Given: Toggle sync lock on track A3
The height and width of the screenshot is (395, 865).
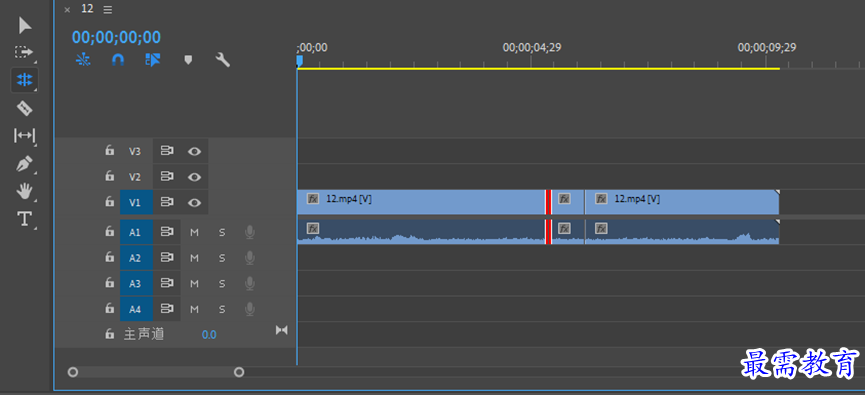Looking at the screenshot, I should [x=167, y=283].
